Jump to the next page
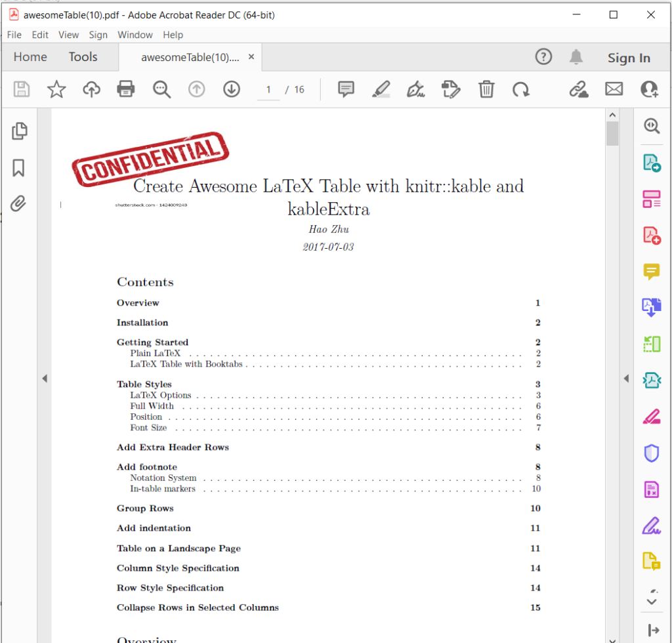 (231, 89)
